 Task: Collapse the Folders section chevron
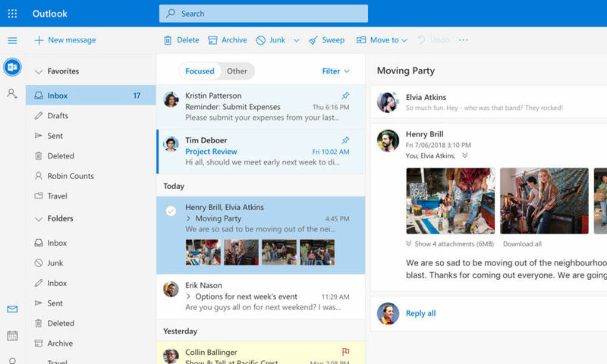click(39, 219)
